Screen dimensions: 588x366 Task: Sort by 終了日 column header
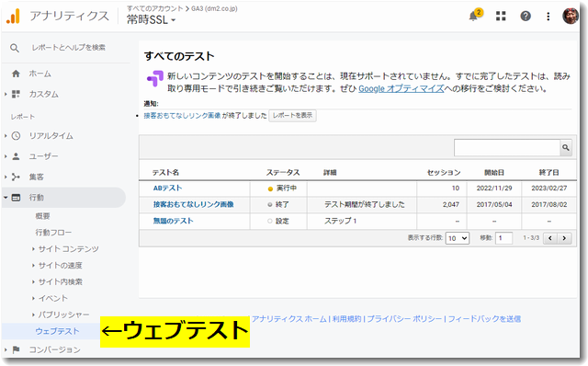point(549,173)
